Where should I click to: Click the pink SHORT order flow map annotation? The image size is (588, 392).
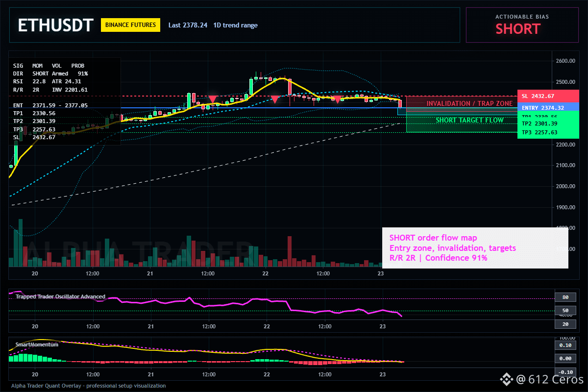(475, 248)
